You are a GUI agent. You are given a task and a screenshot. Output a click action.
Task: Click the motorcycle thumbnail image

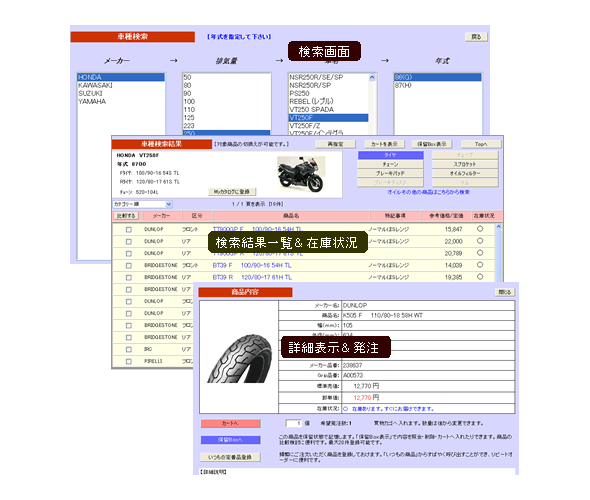pyautogui.click(x=301, y=174)
